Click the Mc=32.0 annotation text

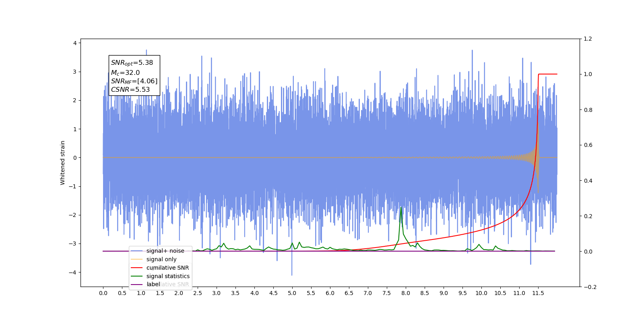point(126,73)
